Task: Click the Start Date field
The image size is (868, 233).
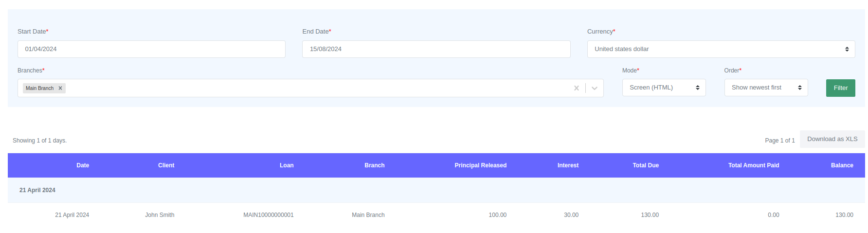Action: click(151, 49)
